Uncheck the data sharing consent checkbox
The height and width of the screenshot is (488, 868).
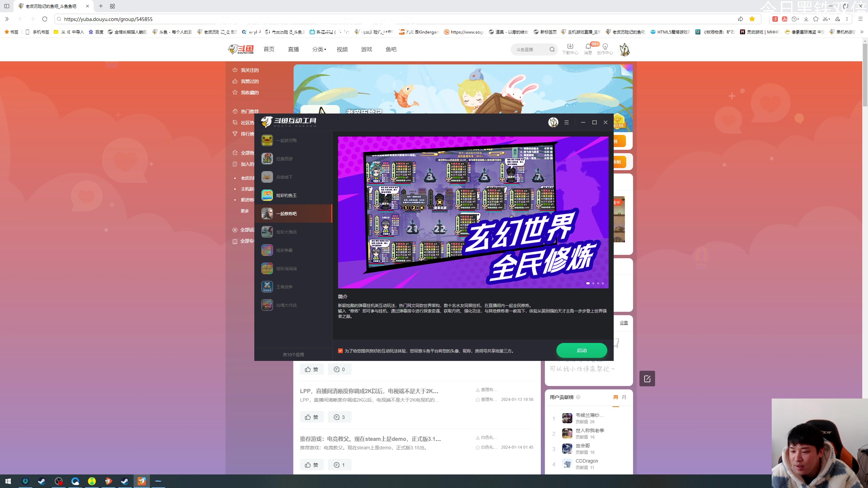pyautogui.click(x=340, y=351)
